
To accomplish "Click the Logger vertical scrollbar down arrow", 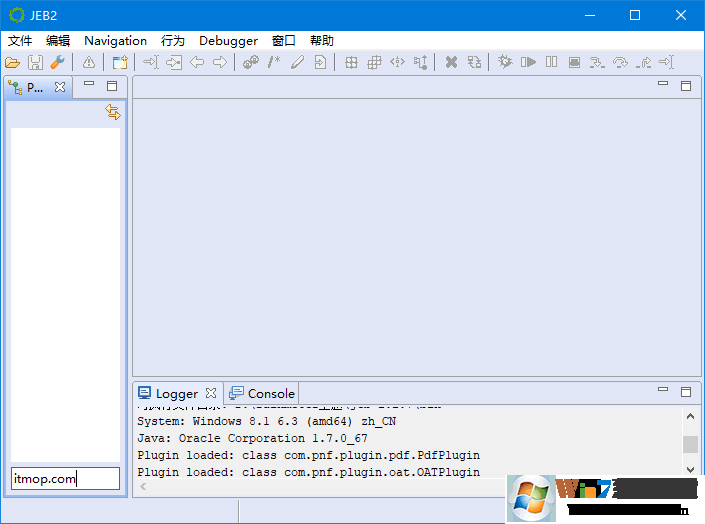I will (690, 468).
